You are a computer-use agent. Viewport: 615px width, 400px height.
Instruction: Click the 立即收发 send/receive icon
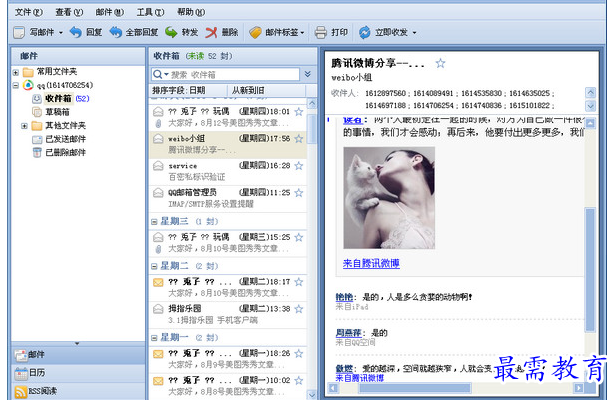365,32
